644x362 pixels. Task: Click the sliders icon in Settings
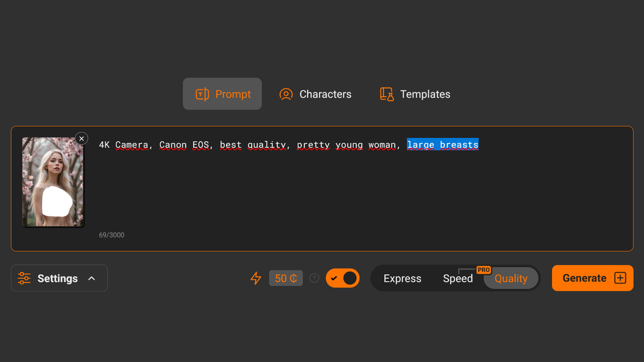[x=24, y=278]
